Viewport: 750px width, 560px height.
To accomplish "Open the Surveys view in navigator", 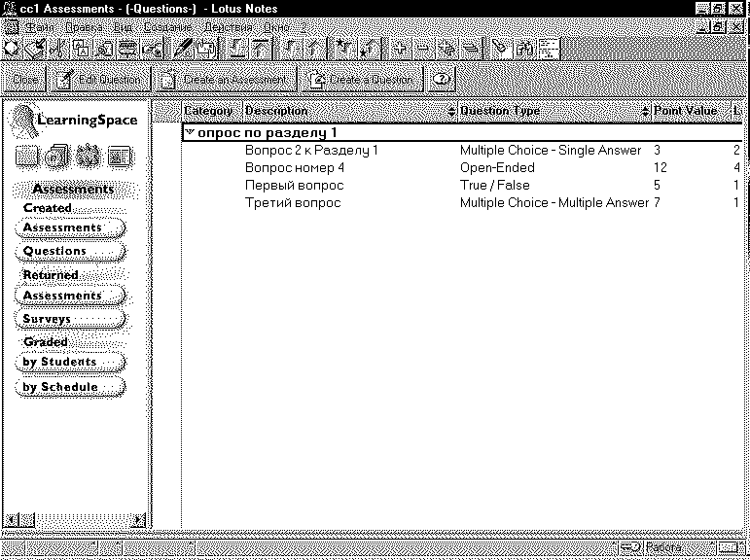I will coord(70,319).
